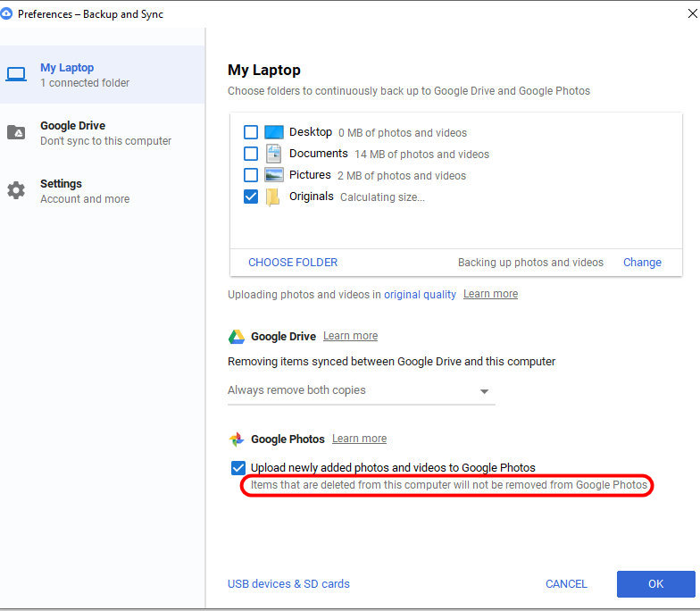Click the Google Photos pinwheel logo

pyautogui.click(x=237, y=439)
